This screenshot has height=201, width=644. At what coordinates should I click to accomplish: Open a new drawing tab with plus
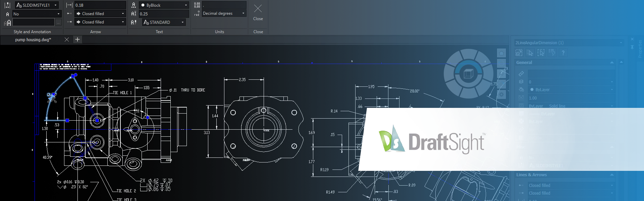tap(77, 40)
